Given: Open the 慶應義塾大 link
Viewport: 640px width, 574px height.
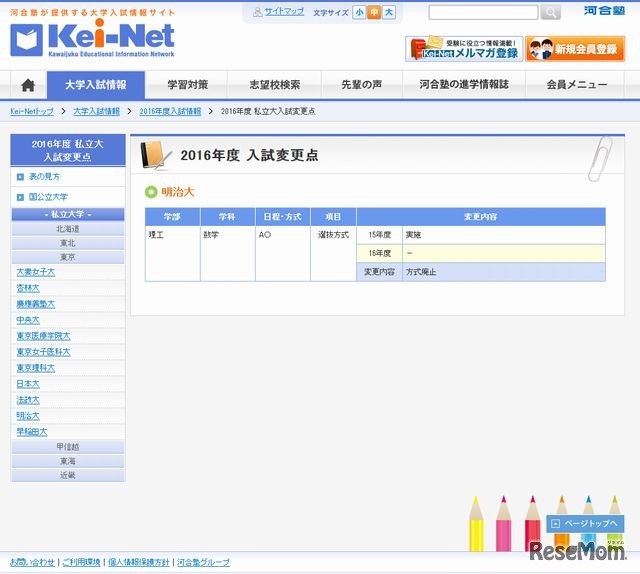Looking at the screenshot, I should coord(36,304).
